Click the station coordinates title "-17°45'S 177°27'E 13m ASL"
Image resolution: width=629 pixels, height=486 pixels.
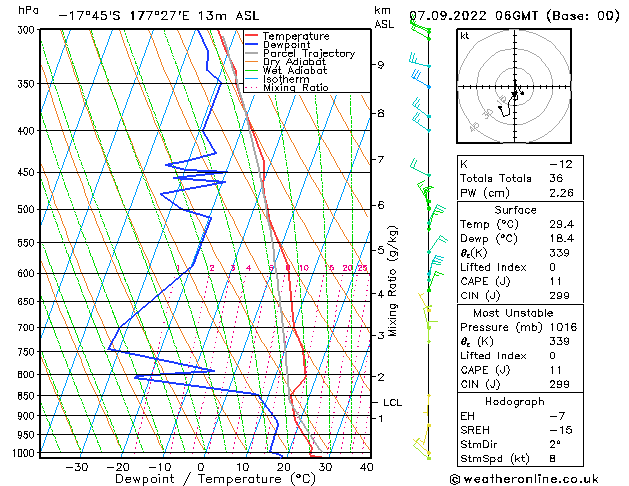click(x=159, y=16)
